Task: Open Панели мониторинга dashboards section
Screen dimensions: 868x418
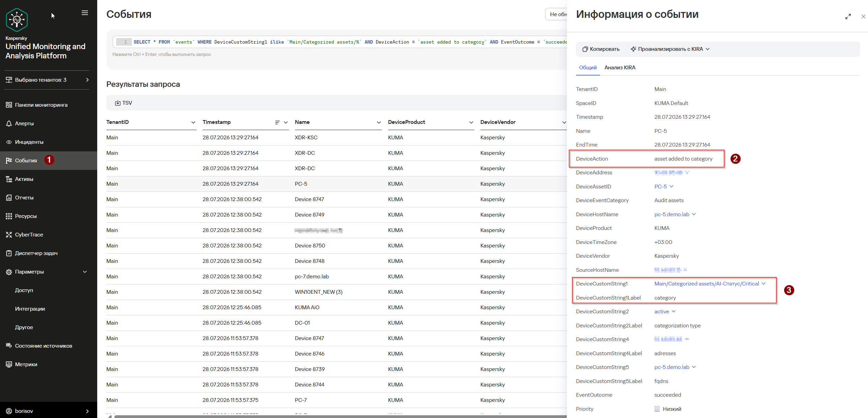Action: tap(41, 105)
